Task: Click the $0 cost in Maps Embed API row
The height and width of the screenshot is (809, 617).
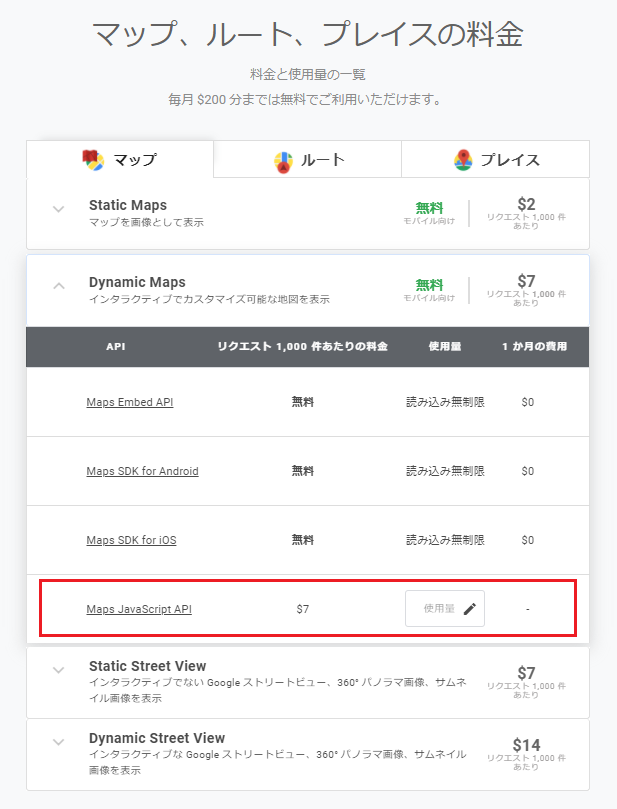Action: (x=527, y=402)
